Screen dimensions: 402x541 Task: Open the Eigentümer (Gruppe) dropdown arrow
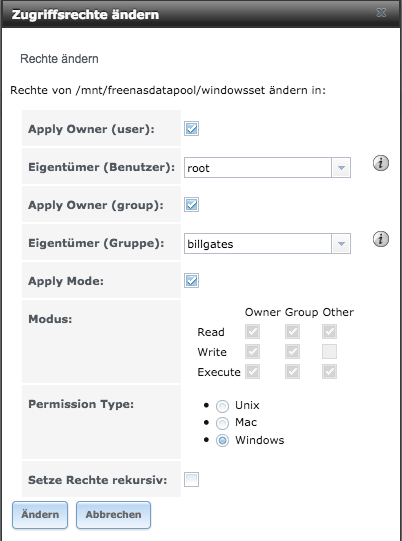[341, 244]
